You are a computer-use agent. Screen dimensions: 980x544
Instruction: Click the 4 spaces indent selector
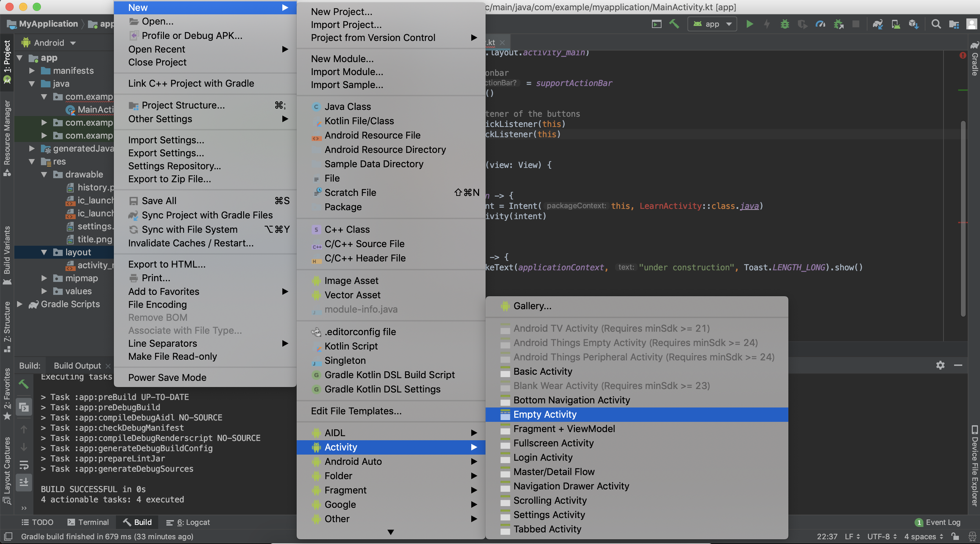[x=923, y=536]
